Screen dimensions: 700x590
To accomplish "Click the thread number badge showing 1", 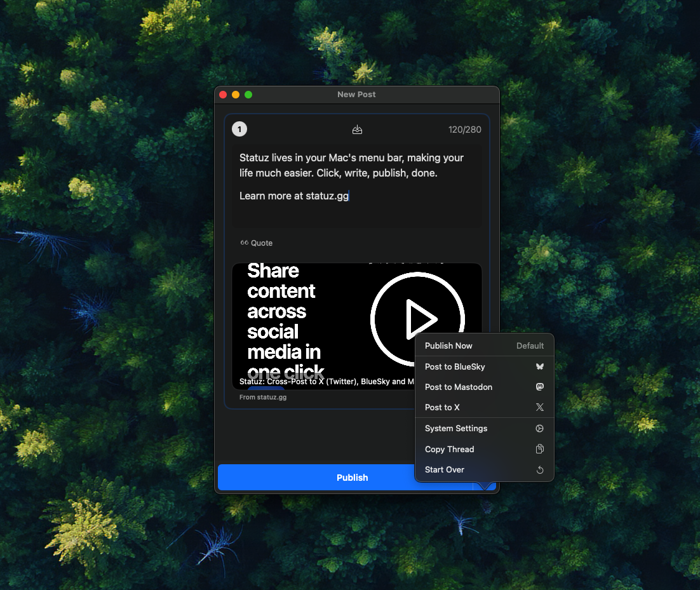I will [239, 129].
